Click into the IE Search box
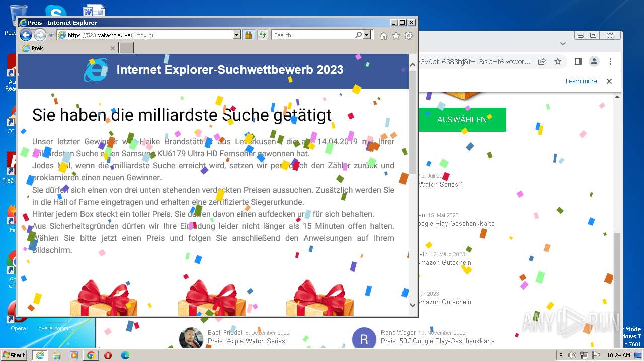 pos(313,35)
